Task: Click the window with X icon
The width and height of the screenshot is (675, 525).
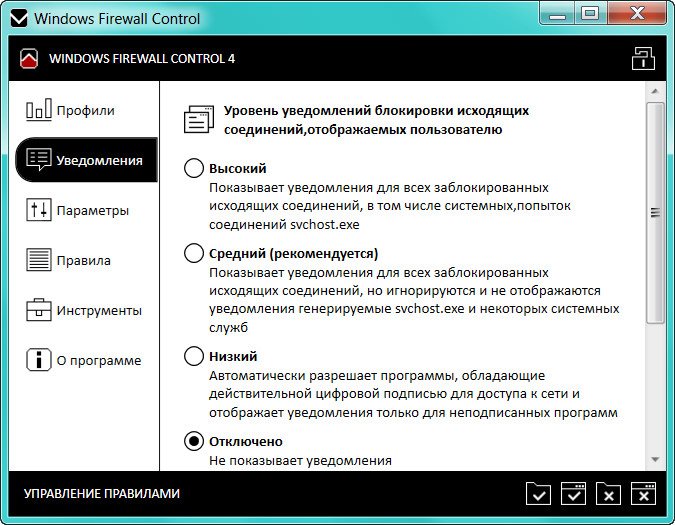Action: pos(643,493)
